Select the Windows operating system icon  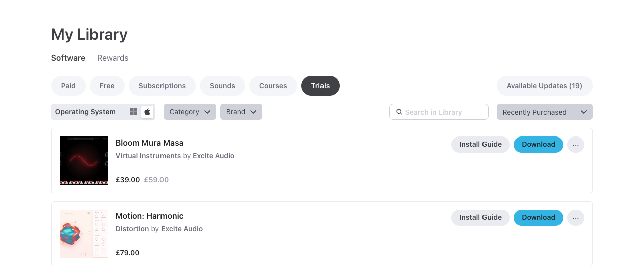click(134, 112)
